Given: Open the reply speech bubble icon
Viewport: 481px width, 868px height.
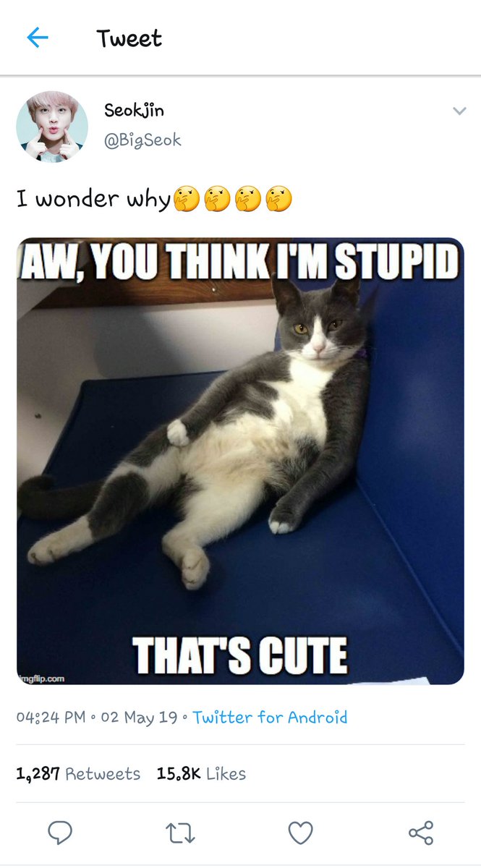Looking at the screenshot, I should 60,833.
